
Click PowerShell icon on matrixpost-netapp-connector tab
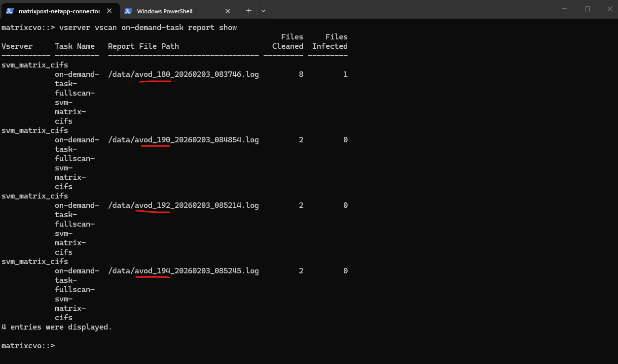tap(10, 11)
